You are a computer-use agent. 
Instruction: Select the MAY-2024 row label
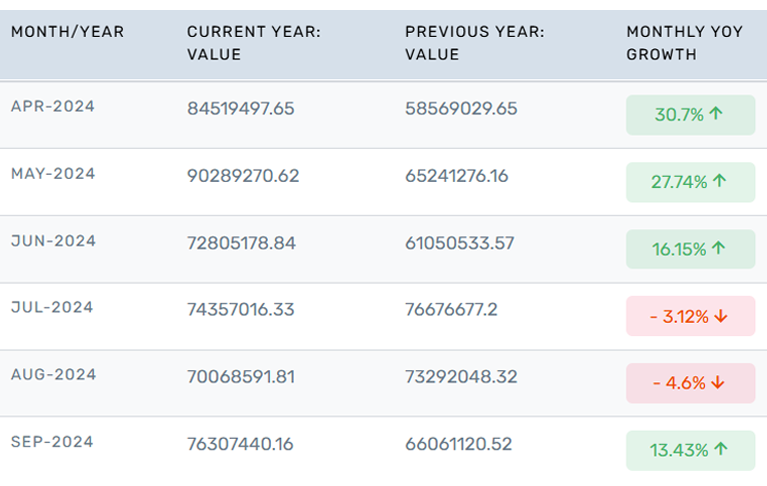(53, 174)
